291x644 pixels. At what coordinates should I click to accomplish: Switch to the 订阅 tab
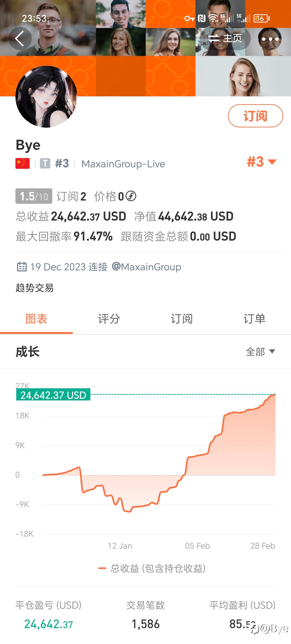[182, 319]
